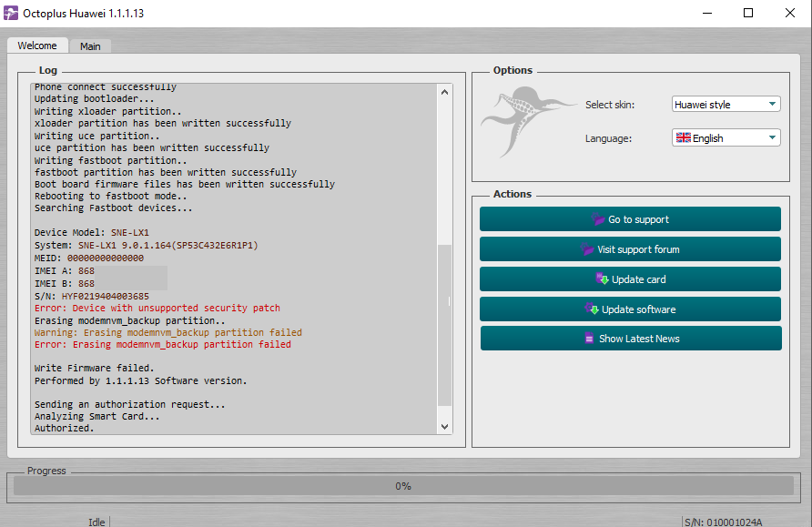812x527 pixels.
Task: Click the log scrollbar thumb
Action: tap(444, 325)
